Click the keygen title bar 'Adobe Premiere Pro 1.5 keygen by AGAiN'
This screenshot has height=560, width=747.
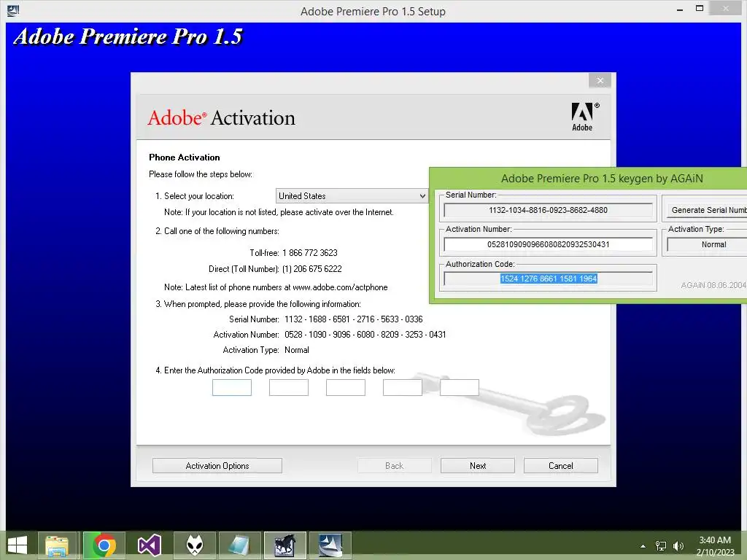(x=602, y=179)
